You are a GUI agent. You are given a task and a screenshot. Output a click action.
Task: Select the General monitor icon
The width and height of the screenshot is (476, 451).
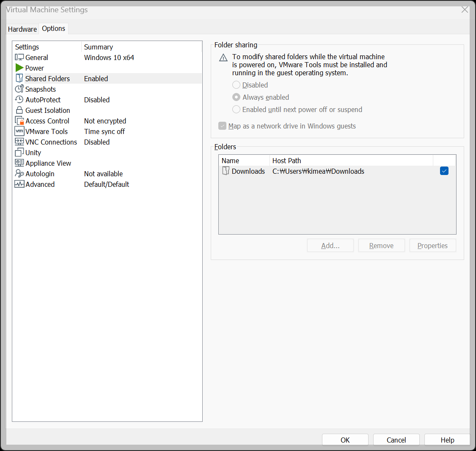19,57
